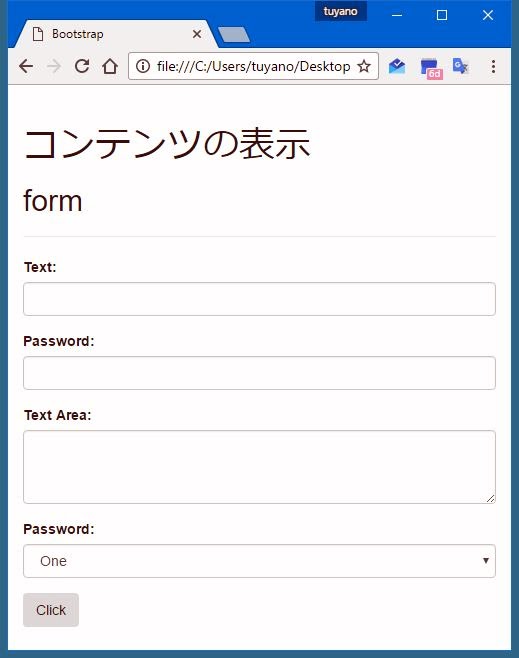Open a new tab
Screen dimensions: 519x658
(234, 34)
